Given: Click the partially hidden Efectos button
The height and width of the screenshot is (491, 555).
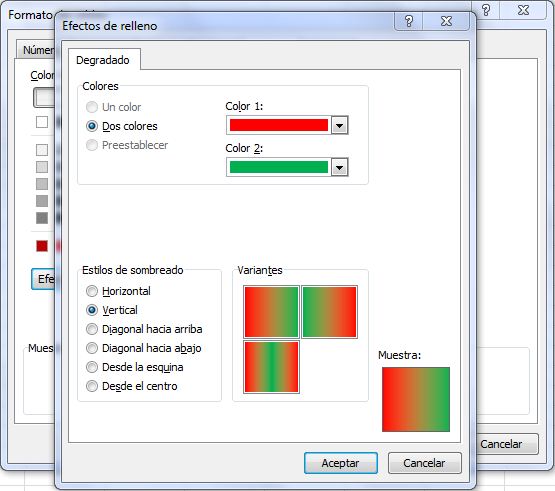Looking at the screenshot, I should coord(44,279).
